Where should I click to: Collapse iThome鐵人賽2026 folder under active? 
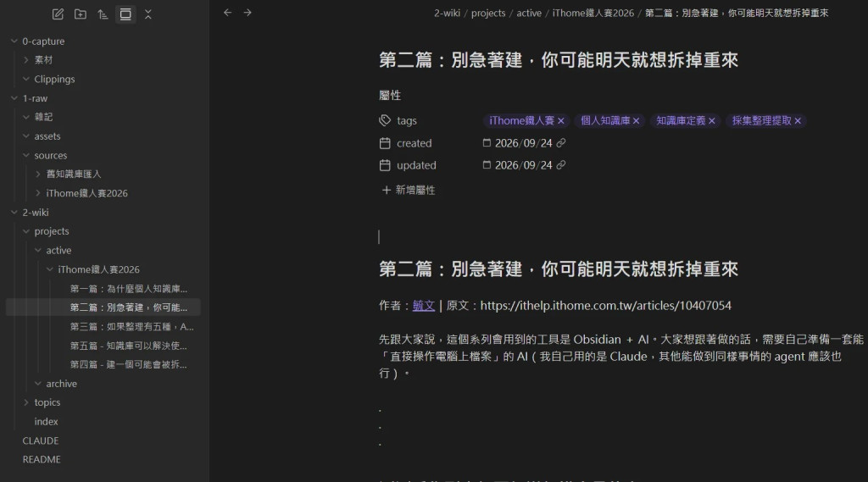coord(50,269)
